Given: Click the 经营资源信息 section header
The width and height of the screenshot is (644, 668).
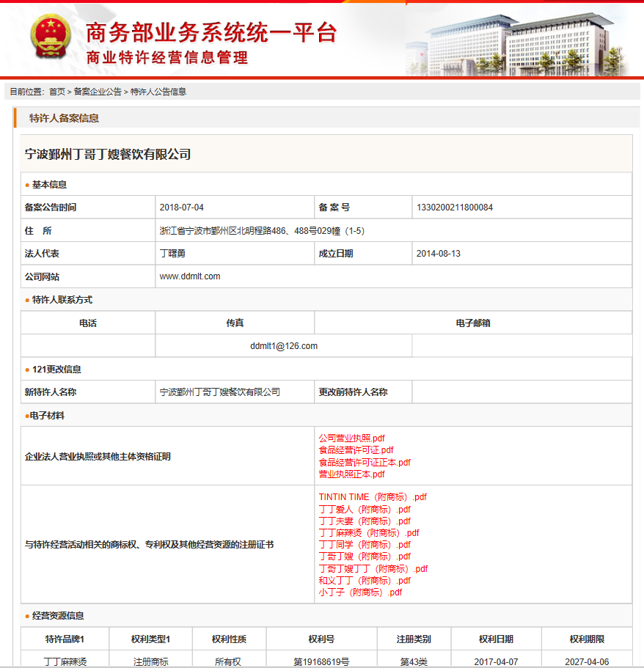Looking at the screenshot, I should 58,616.
